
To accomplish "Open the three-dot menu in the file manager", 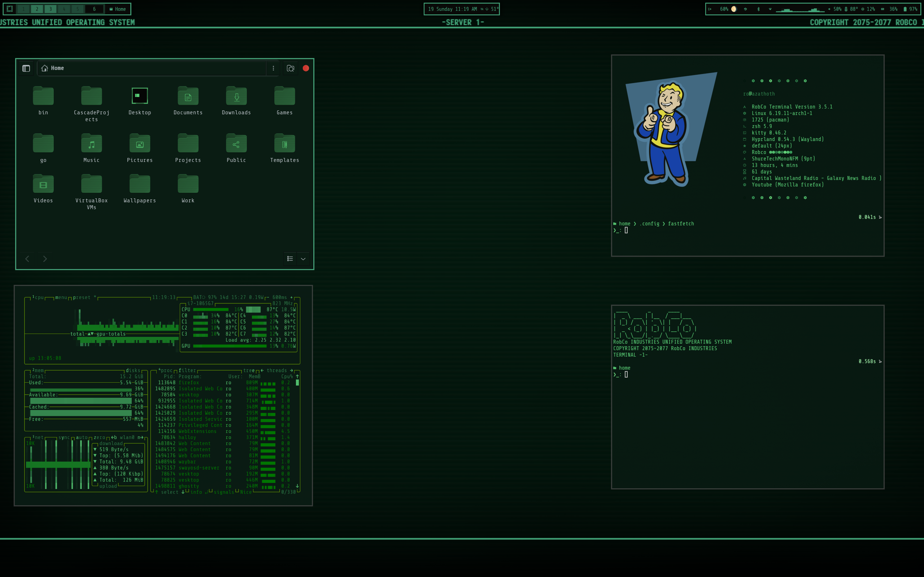I will click(x=273, y=68).
